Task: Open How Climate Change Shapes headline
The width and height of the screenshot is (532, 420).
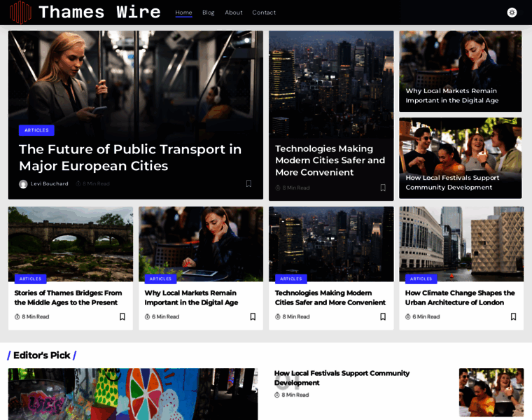Action: point(460,297)
